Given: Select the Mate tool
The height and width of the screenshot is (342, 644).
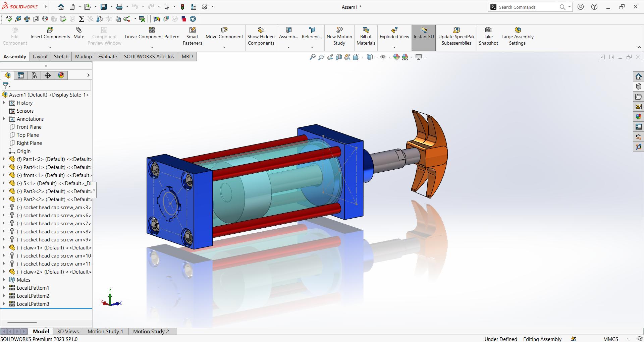Looking at the screenshot, I should pyautogui.click(x=79, y=33).
